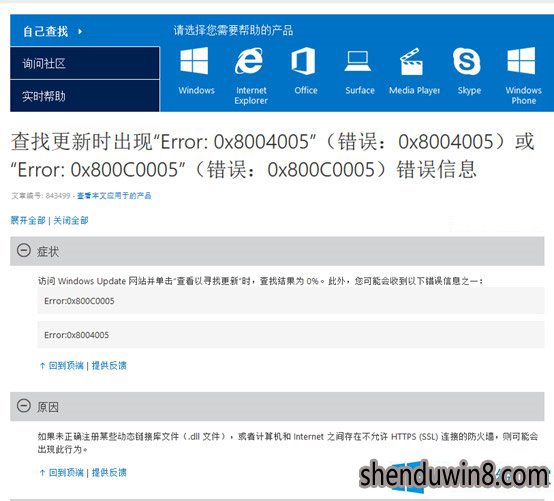Choose the Office product icon
554x501 pixels.
click(303, 61)
